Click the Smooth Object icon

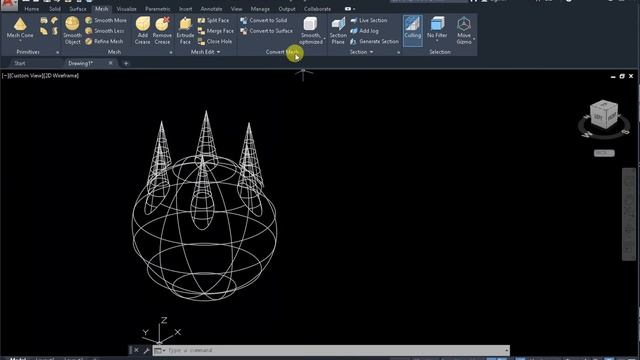pyautogui.click(x=72, y=24)
